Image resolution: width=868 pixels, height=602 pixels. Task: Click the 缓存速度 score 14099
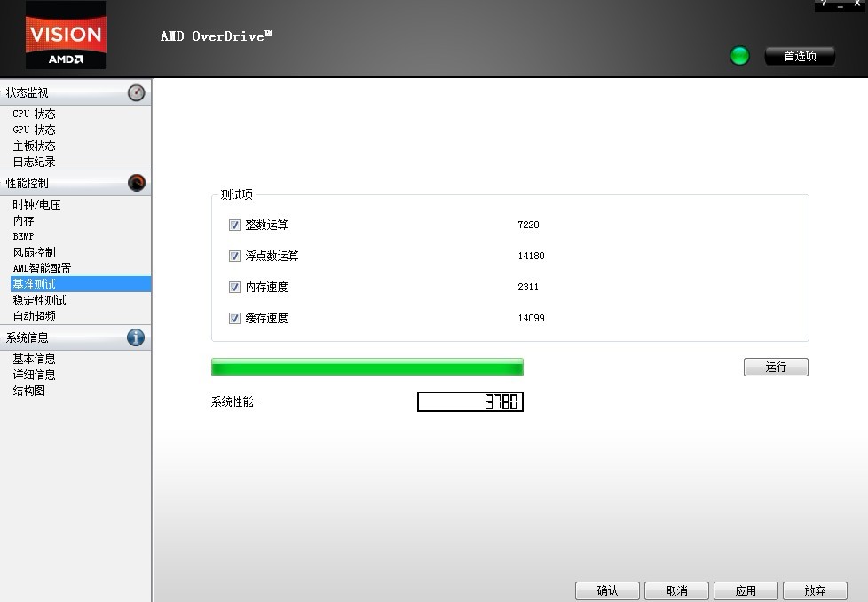pos(531,318)
